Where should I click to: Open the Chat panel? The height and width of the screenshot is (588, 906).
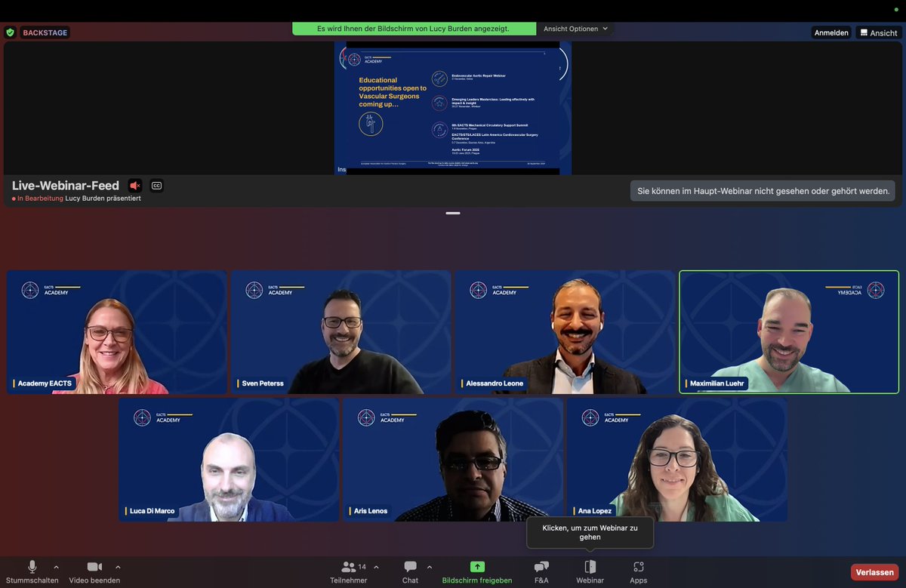[x=410, y=571]
